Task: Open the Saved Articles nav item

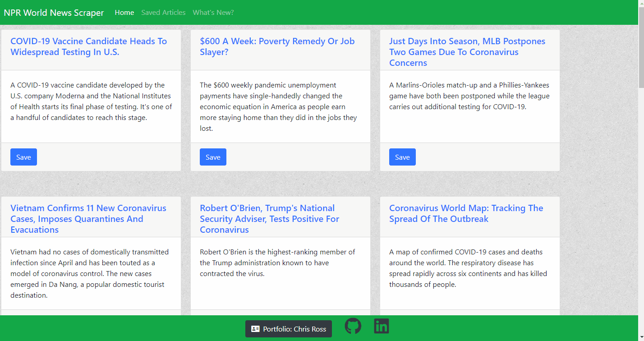Action: [163, 13]
